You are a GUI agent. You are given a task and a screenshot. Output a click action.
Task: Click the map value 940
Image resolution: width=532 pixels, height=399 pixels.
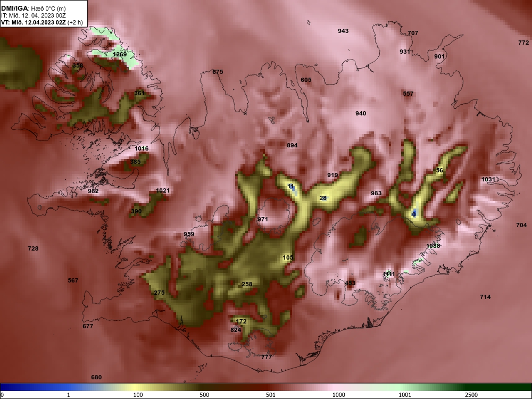click(x=361, y=113)
